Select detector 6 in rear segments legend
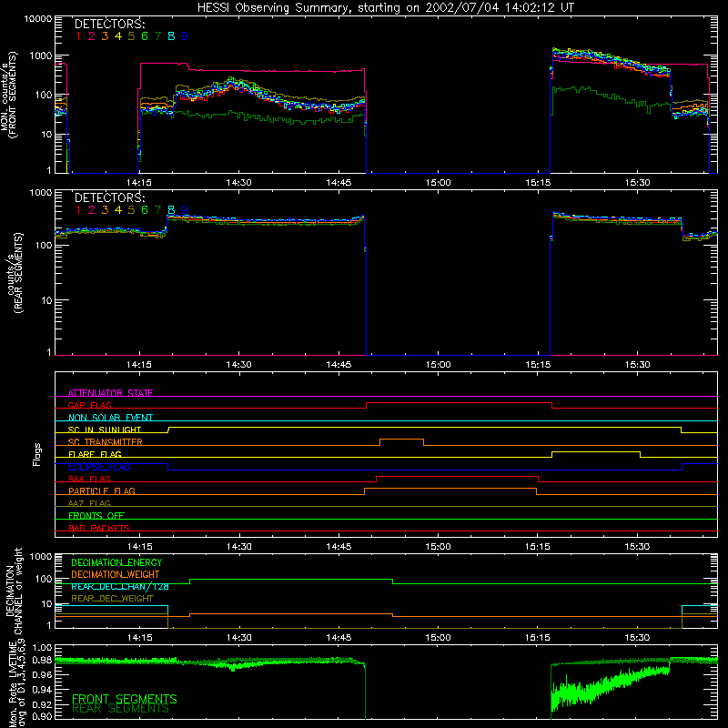The height and width of the screenshot is (728, 728). click(x=145, y=210)
